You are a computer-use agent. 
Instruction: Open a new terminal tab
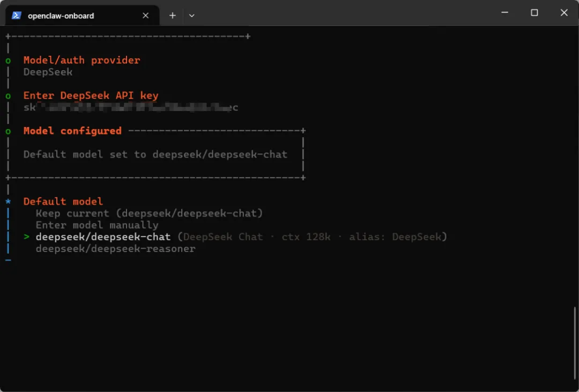(173, 16)
